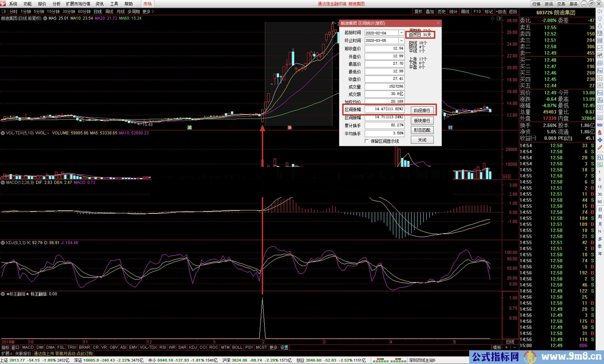
Task: Open the 终止时间 date dropdown
Action: [401, 40]
